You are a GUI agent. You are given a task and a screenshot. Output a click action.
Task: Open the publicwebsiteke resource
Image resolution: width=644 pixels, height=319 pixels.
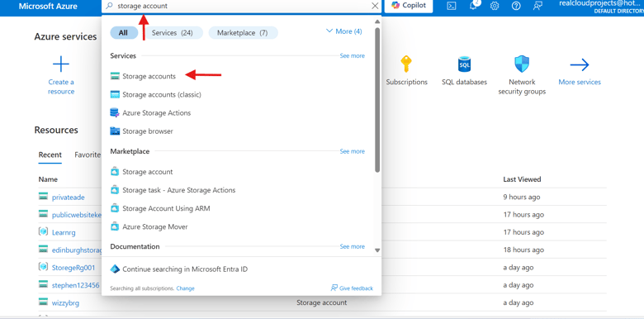tap(77, 215)
